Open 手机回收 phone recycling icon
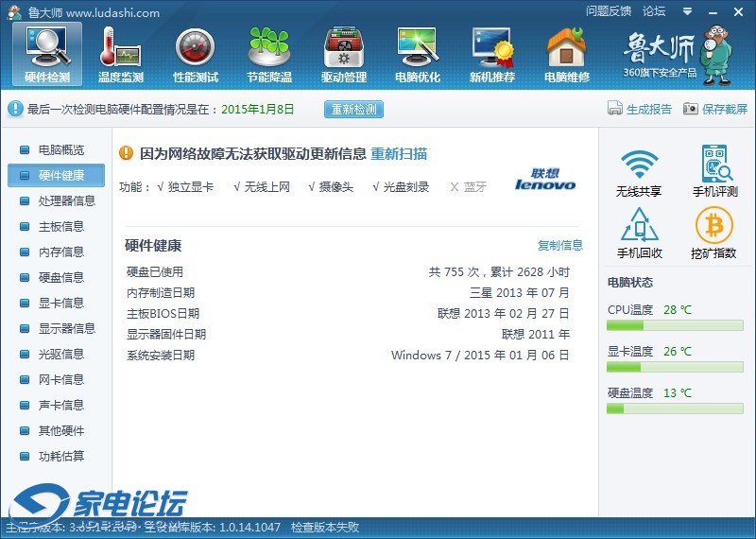The width and height of the screenshot is (756, 539). coord(640,233)
